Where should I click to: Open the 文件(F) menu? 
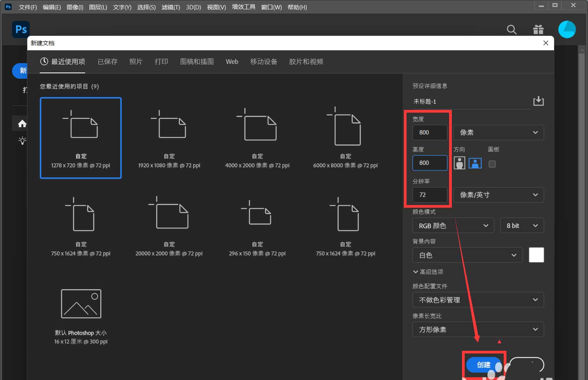[x=28, y=7]
